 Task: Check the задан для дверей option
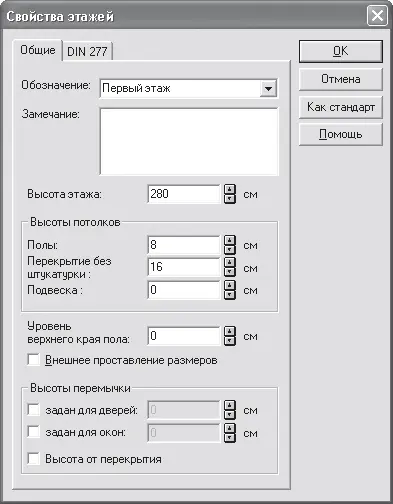(33, 410)
